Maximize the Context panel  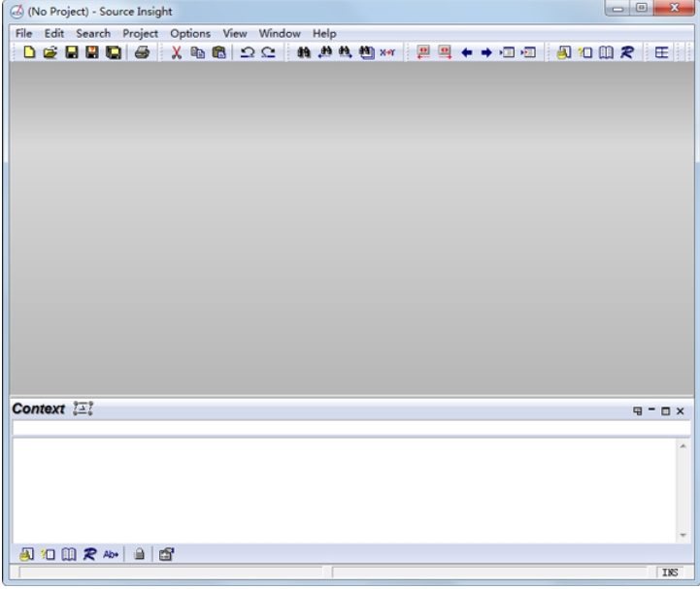click(666, 411)
